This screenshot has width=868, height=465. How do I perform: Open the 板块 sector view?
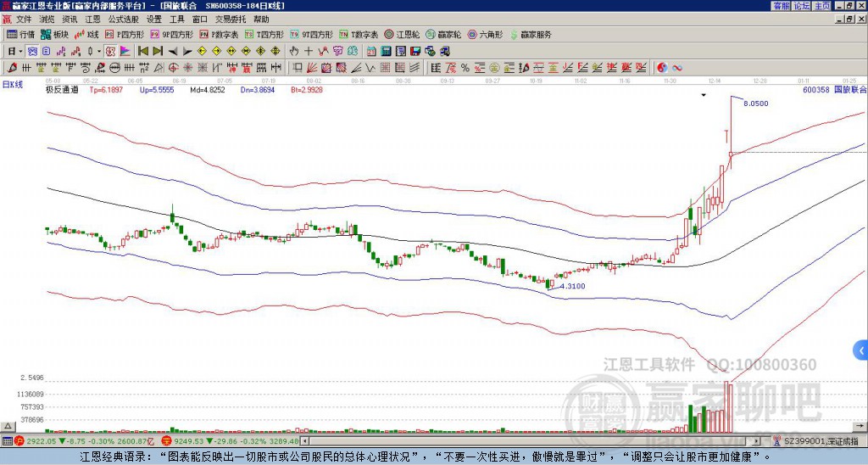(55, 35)
